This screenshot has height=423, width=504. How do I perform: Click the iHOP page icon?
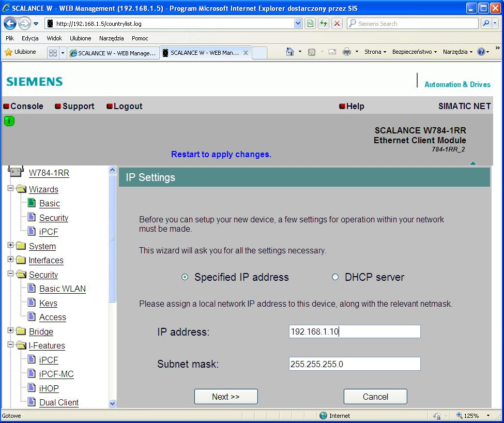click(x=32, y=387)
